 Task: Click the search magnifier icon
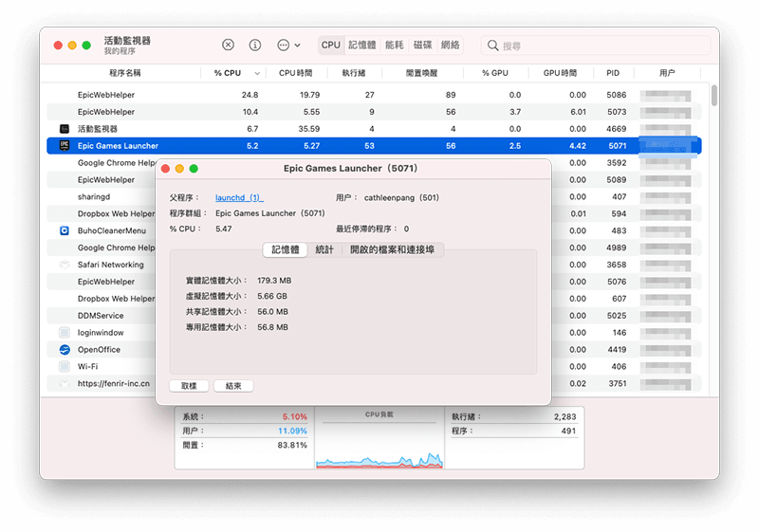pos(492,46)
